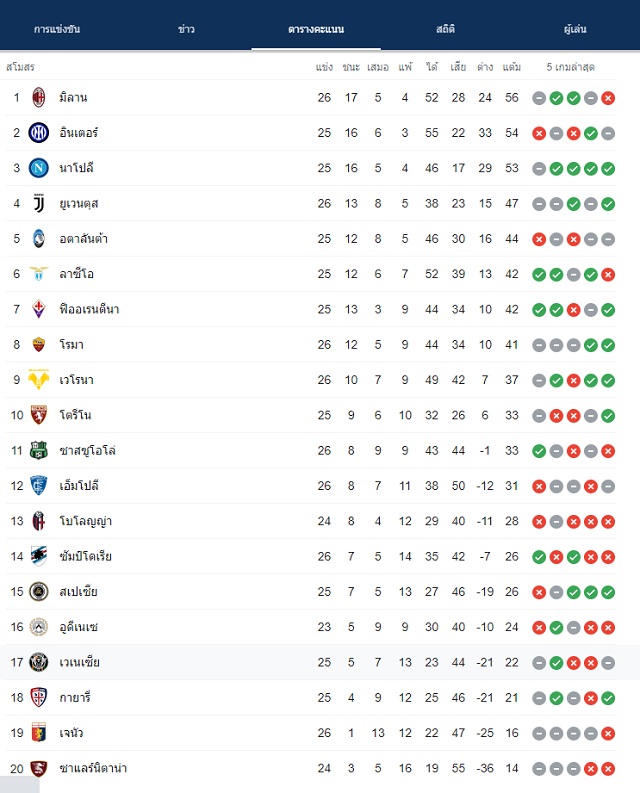Click the Verona yellow club crest
640x793 pixels.
click(38, 380)
